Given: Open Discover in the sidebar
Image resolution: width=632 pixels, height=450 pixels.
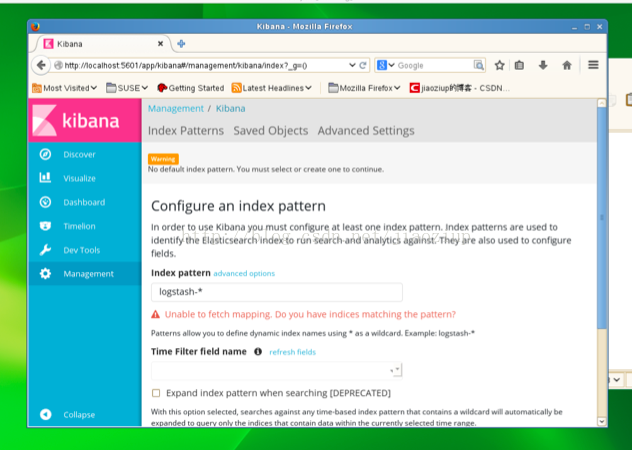Looking at the screenshot, I should [x=79, y=154].
